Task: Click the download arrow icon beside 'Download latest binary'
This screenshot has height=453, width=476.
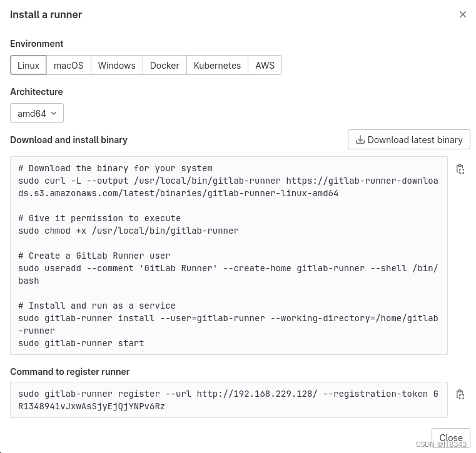Action: coord(360,139)
